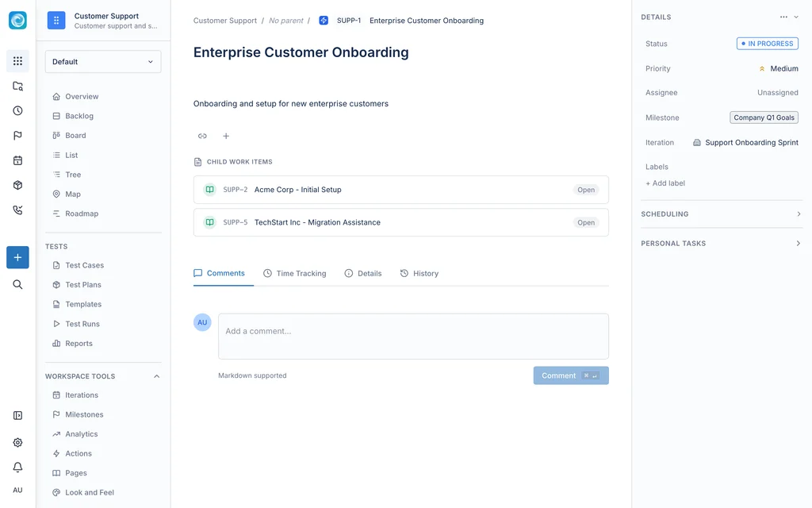Select the Comments tab
Image resolution: width=812 pixels, height=508 pixels.
click(219, 273)
